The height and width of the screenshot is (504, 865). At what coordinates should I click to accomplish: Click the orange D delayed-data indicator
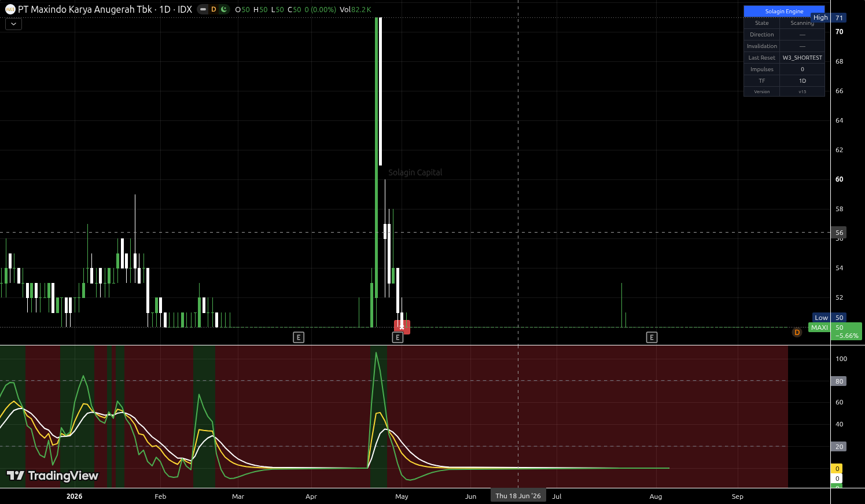[214, 9]
